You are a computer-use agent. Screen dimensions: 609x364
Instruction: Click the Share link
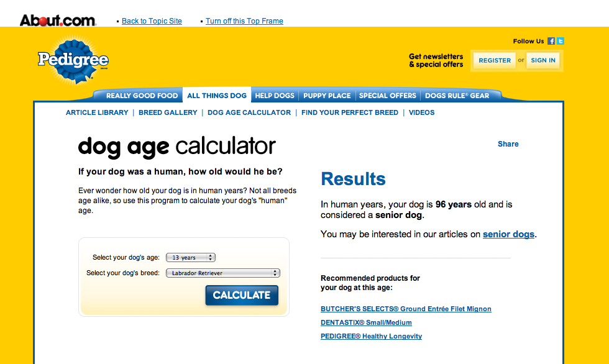click(508, 144)
